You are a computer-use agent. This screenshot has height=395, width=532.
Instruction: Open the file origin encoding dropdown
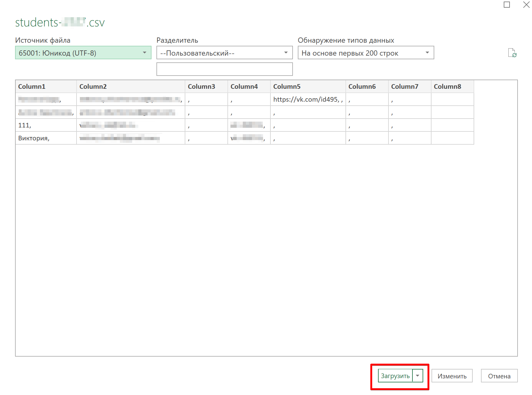pos(83,53)
